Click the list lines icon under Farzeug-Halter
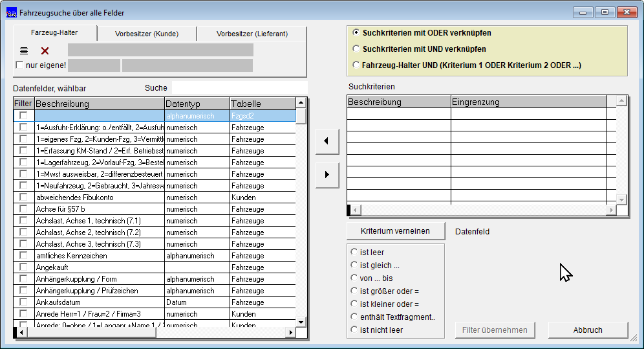 click(x=24, y=51)
